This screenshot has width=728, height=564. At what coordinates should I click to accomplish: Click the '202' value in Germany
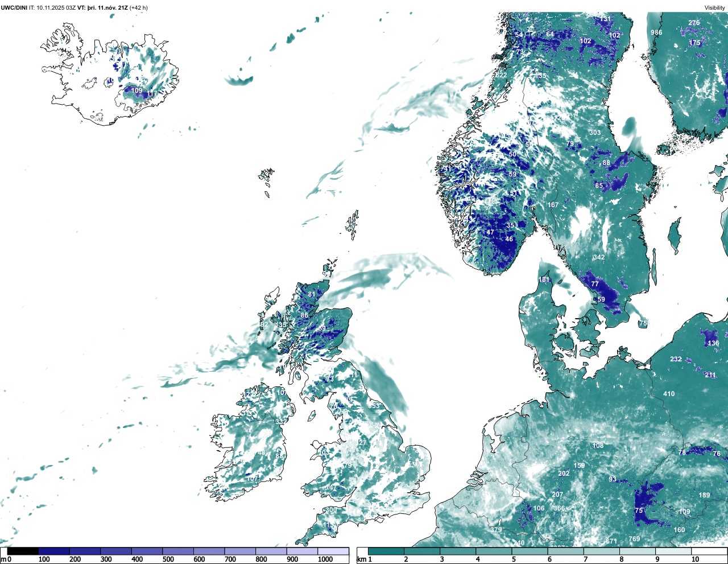[564, 474]
